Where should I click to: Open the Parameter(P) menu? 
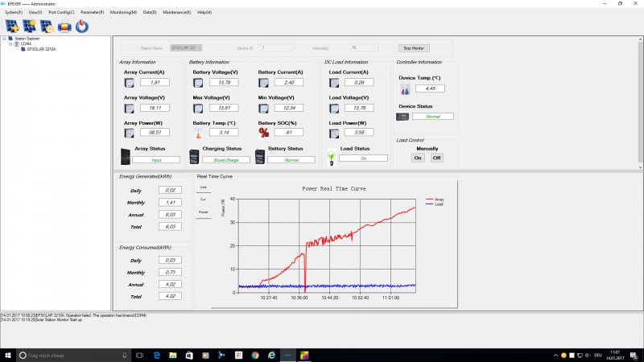pos(92,12)
